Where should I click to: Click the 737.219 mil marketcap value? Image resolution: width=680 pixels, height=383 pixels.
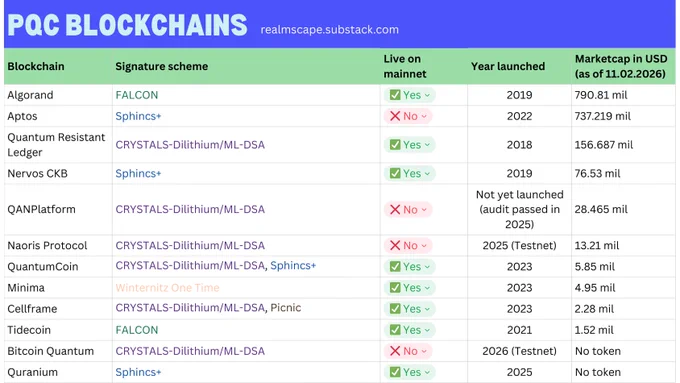coord(603,116)
